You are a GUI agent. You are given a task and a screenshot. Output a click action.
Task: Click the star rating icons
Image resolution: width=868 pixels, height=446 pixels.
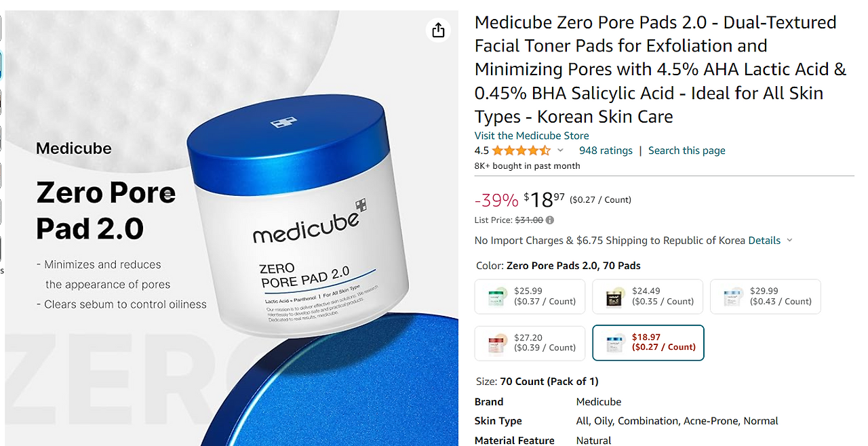(521, 150)
